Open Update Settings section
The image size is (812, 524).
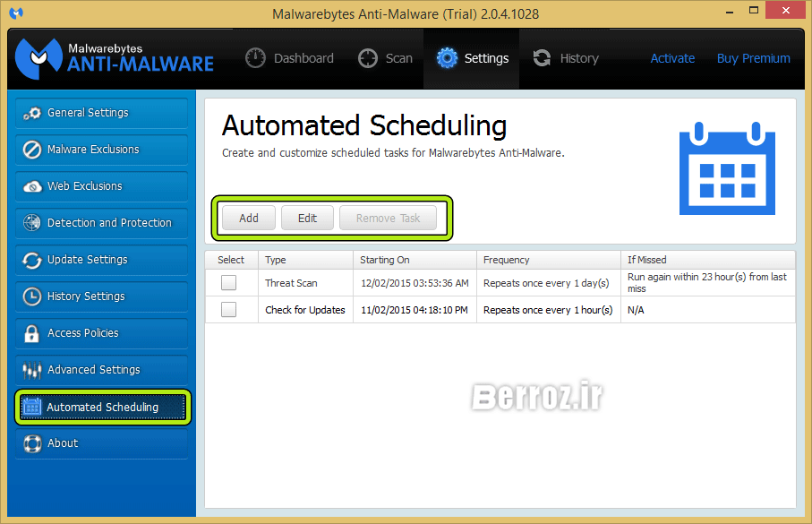point(101,260)
